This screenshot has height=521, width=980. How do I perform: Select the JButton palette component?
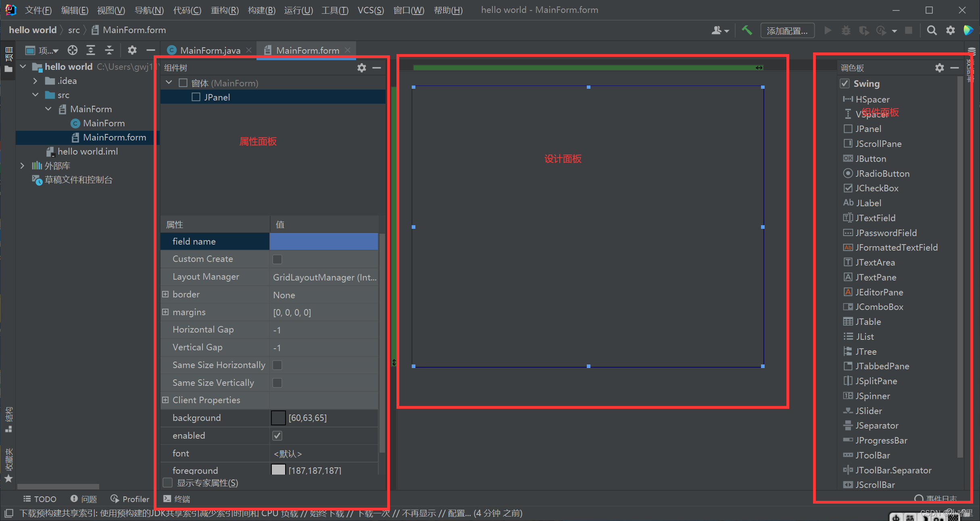pos(871,159)
